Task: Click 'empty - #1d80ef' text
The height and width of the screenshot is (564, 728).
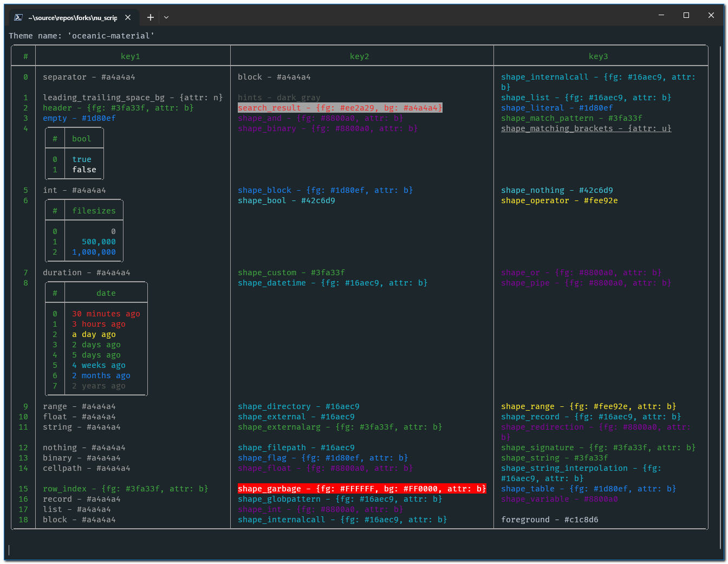Action: [79, 118]
